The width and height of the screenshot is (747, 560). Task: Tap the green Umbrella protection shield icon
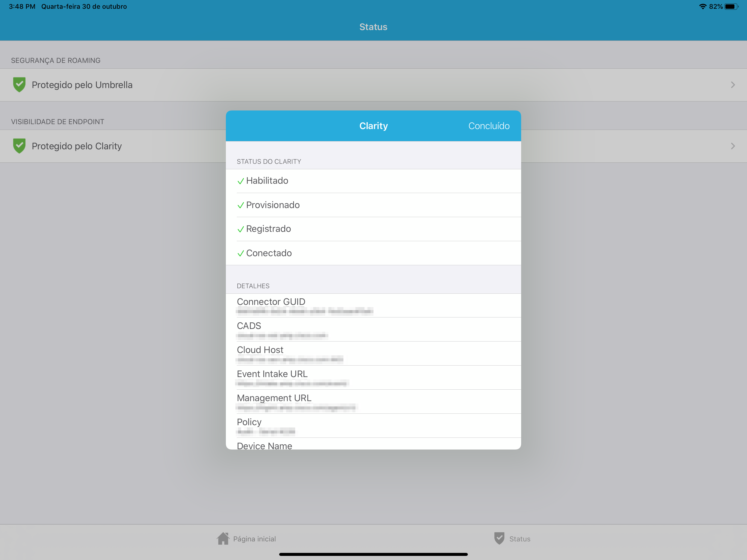pos(19,84)
